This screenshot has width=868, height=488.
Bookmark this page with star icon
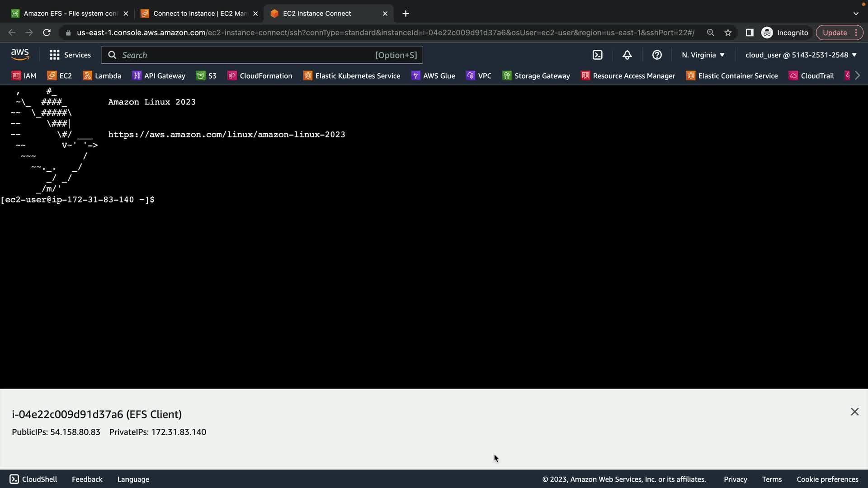(728, 33)
